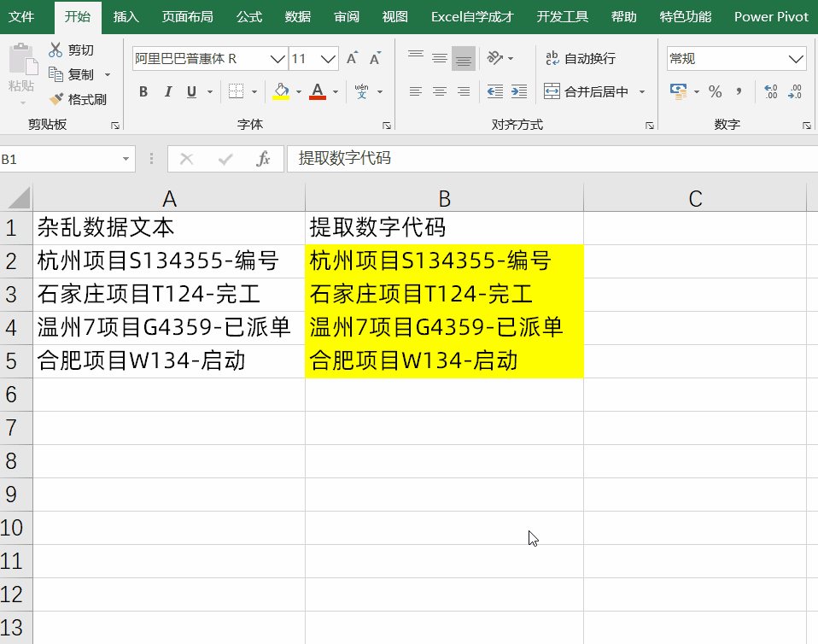The image size is (818, 644).
Task: Switch to the Data (数据) tab
Action: tap(298, 17)
